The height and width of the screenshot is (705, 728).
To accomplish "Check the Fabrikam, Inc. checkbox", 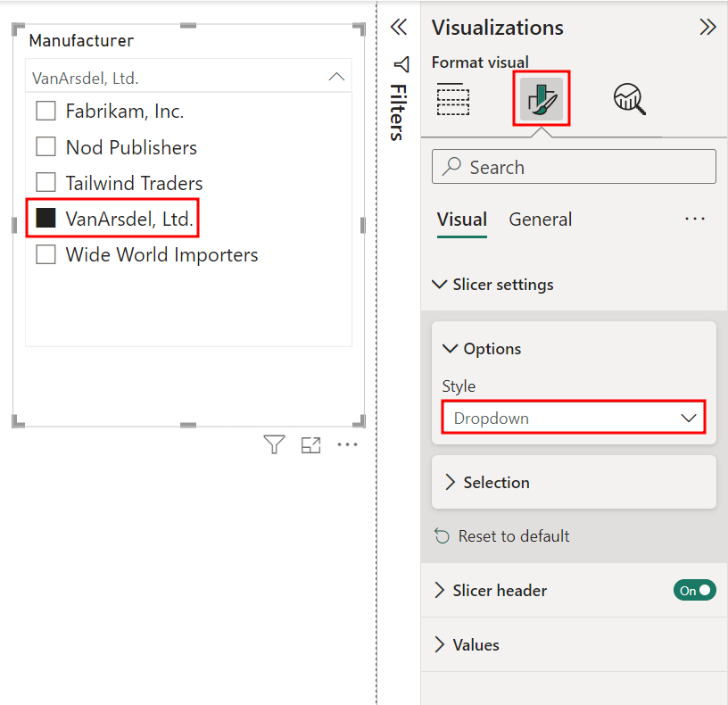I will point(46,111).
